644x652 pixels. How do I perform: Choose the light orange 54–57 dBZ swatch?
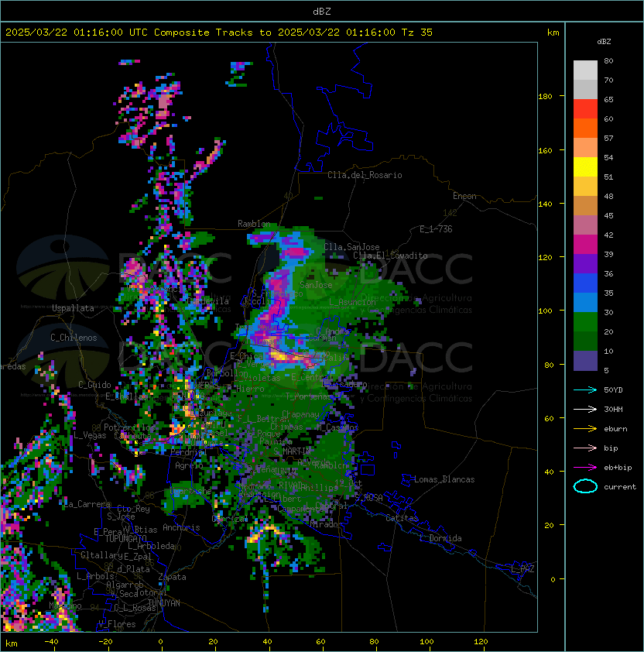click(x=585, y=148)
